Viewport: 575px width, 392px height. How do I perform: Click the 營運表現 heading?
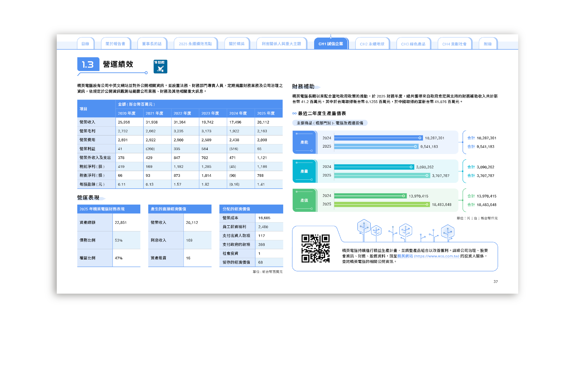pos(88,198)
